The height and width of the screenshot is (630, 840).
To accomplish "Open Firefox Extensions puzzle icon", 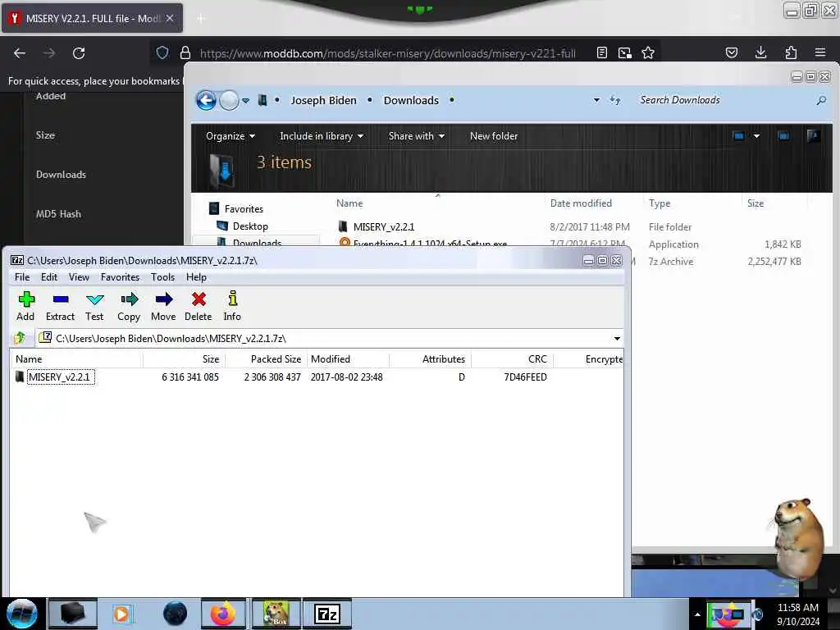I will pos(791,52).
